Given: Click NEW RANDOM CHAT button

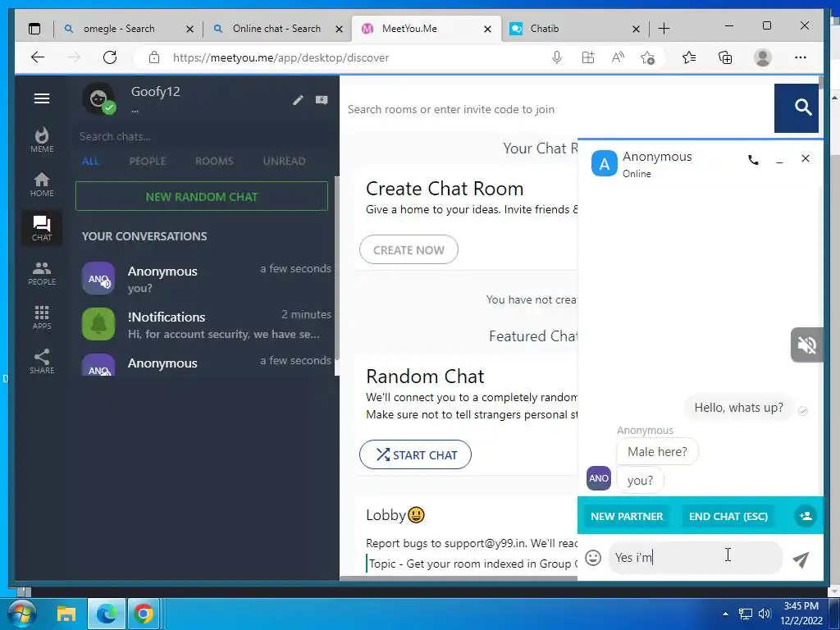Looking at the screenshot, I should click(202, 196).
